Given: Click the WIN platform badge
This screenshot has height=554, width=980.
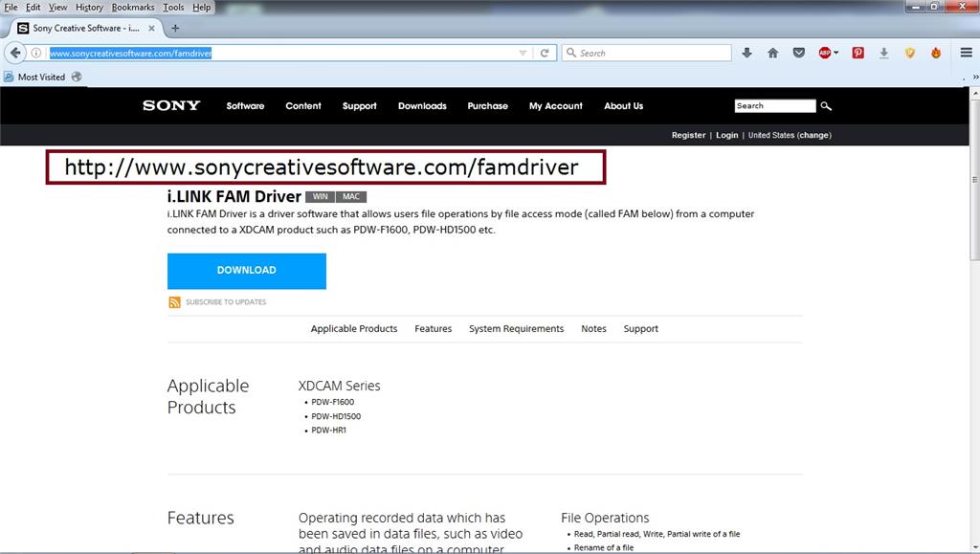Looking at the screenshot, I should point(320,197).
